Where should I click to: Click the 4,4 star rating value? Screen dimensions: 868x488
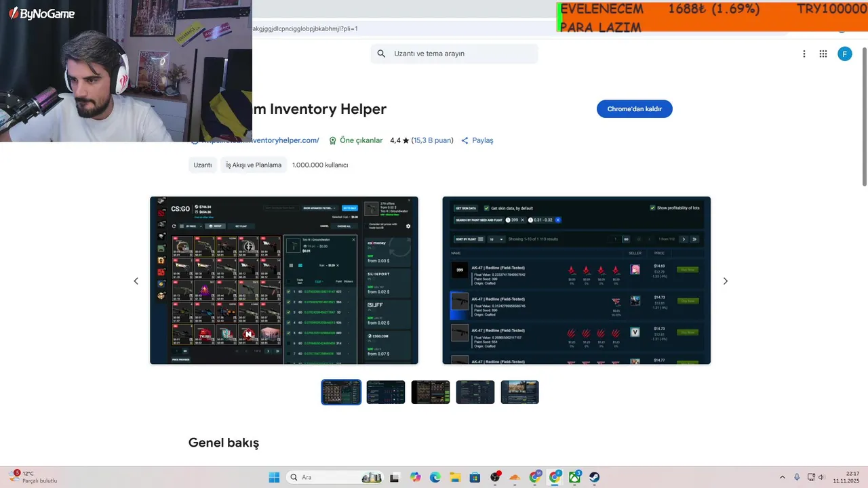pos(399,140)
